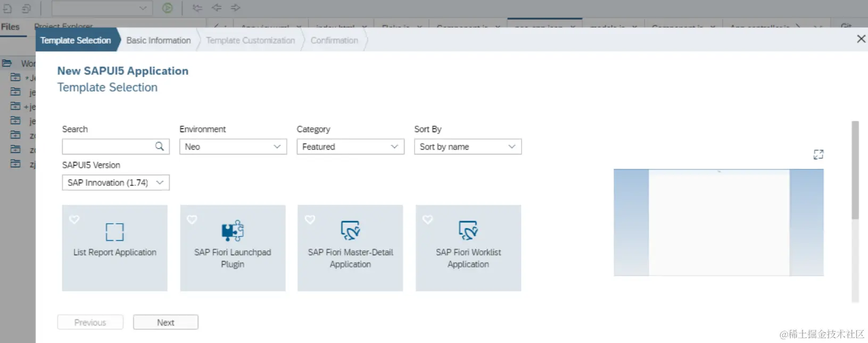Favorite the List Report Application template
868x343 pixels.
click(75, 219)
